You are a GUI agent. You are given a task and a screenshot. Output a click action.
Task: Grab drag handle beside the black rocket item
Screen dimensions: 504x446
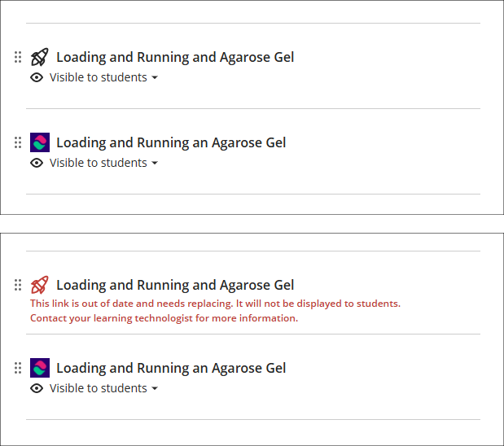click(18, 57)
